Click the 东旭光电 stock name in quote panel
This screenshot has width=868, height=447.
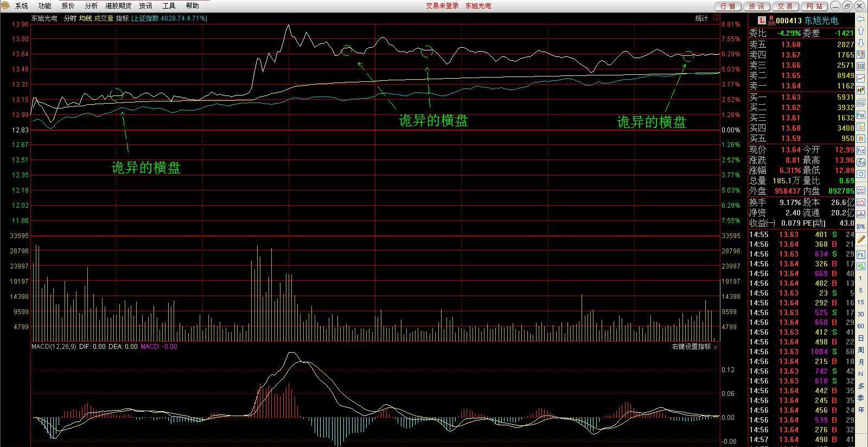pyautogui.click(x=821, y=21)
